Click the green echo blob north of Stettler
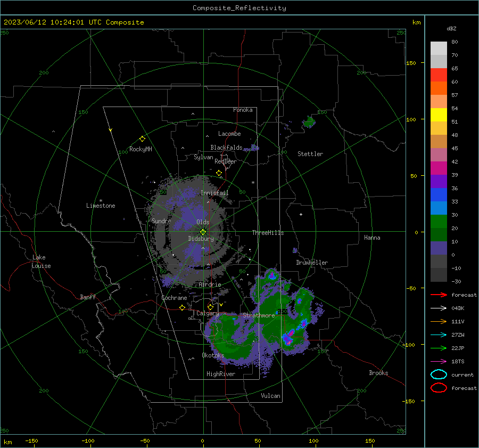The height and width of the screenshot is (448, 479). click(x=309, y=121)
